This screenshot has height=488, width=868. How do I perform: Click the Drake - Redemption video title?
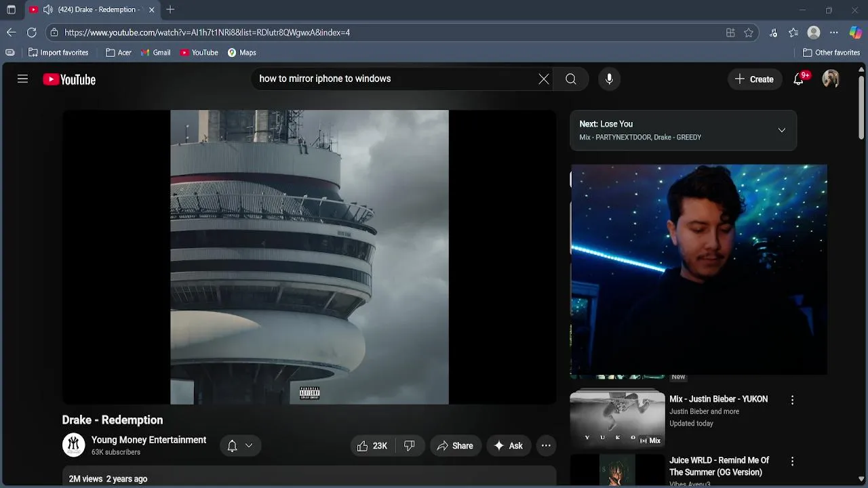click(113, 420)
